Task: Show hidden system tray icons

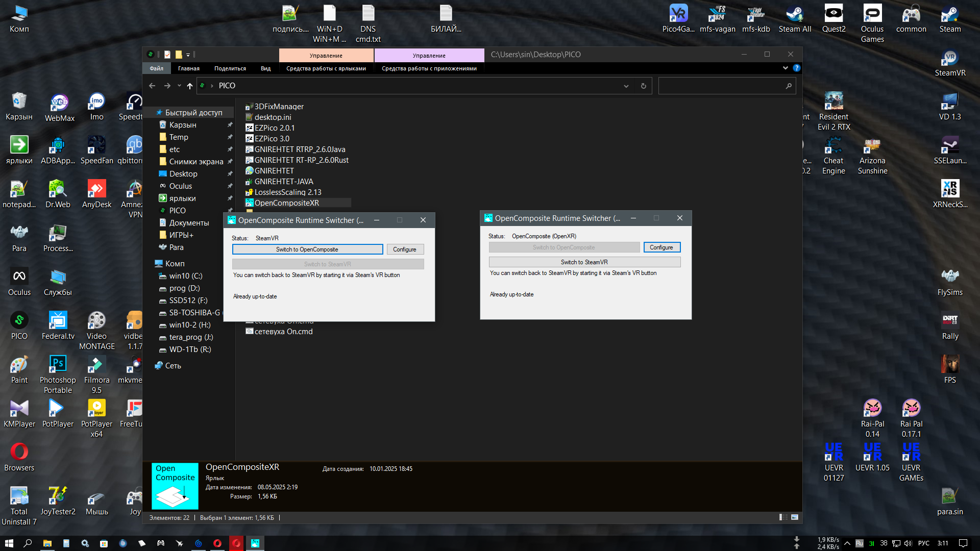Action: [847, 543]
